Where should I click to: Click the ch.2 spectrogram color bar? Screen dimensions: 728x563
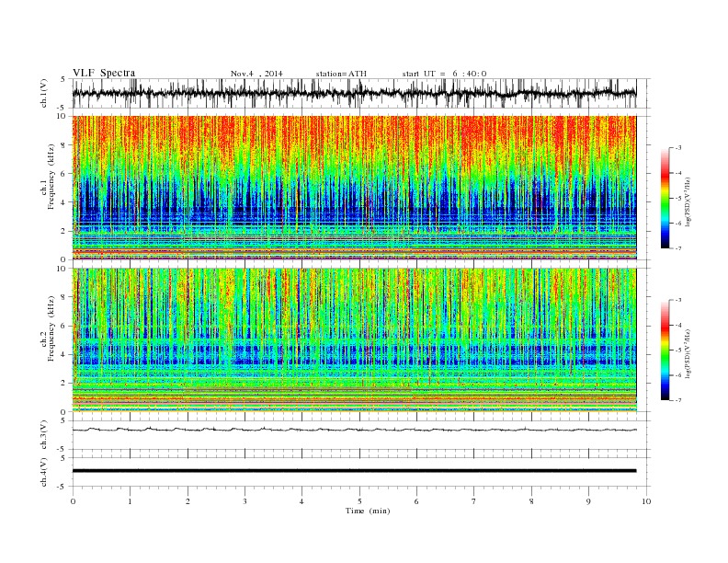click(x=665, y=350)
